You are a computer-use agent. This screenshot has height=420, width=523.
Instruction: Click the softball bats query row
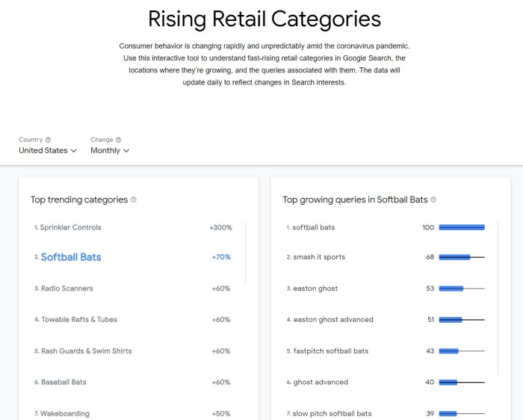314,227
